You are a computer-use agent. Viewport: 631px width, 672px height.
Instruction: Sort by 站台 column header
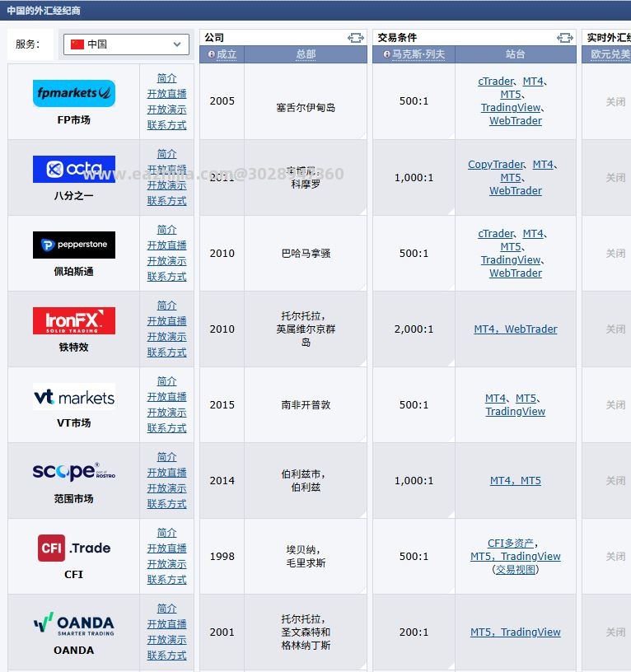[x=515, y=54]
